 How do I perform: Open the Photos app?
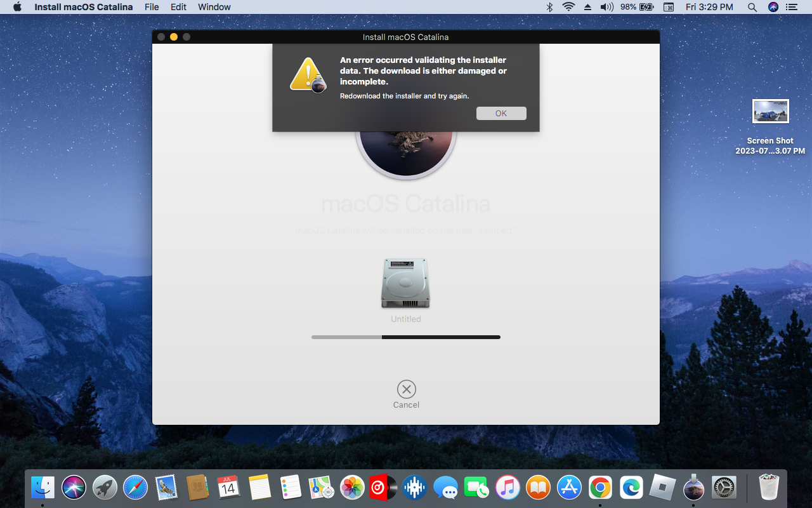click(352, 487)
